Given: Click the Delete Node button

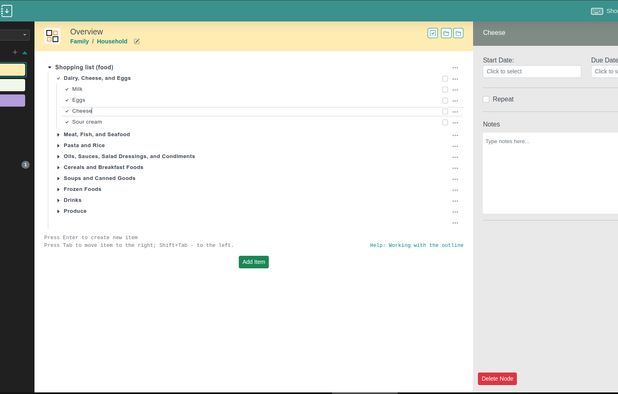Looking at the screenshot, I should coord(497,379).
